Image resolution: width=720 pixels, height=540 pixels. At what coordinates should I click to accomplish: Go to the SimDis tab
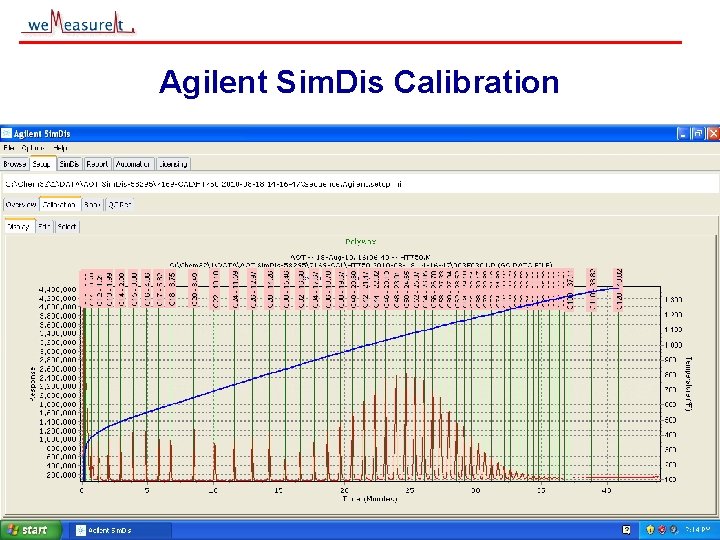point(70,164)
